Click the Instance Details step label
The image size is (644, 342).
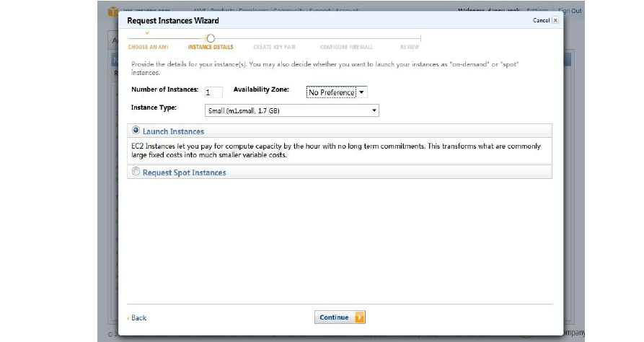coord(211,47)
